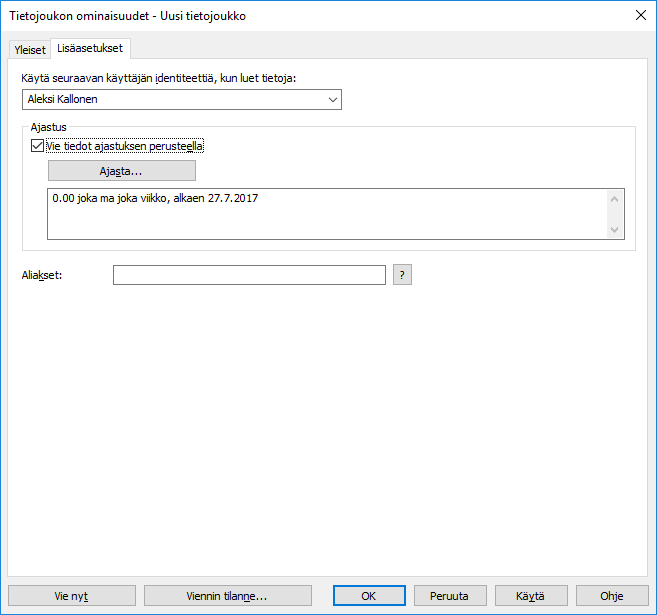Click the Vie nyt button
Image resolution: width=657 pixels, height=615 pixels.
click(x=71, y=595)
